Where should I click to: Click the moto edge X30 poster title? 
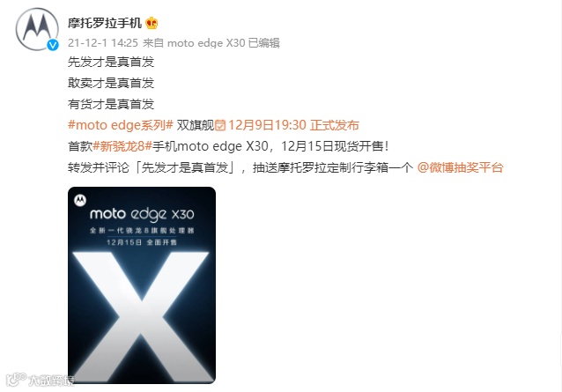click(142, 214)
